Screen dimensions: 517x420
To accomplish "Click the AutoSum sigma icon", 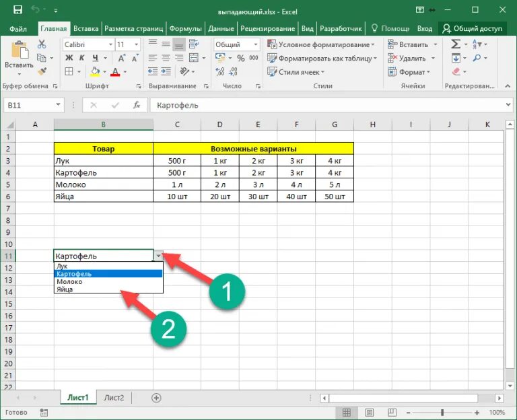I will pos(456,44).
